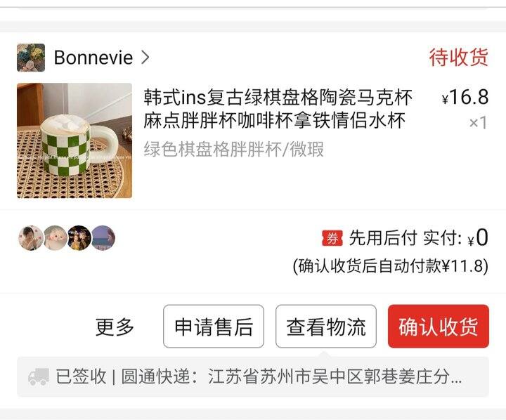Click the delivery truck icon

point(39,376)
